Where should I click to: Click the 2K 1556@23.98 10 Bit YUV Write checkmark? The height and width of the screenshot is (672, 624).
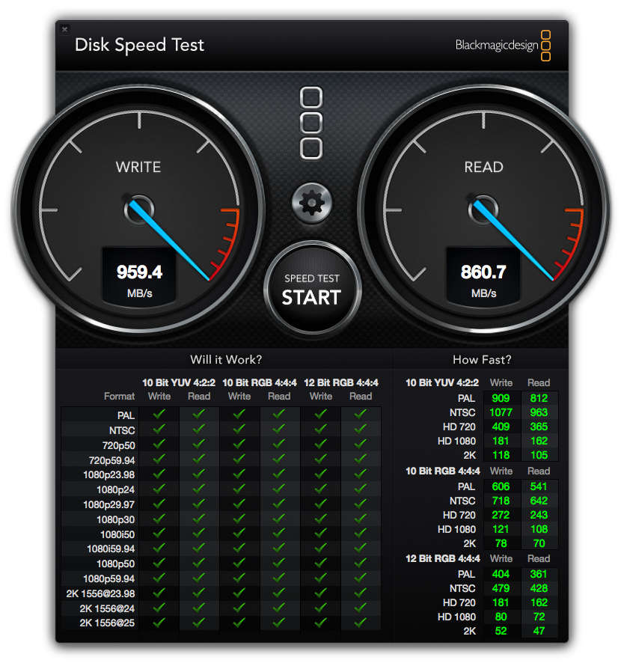pyautogui.click(x=159, y=593)
